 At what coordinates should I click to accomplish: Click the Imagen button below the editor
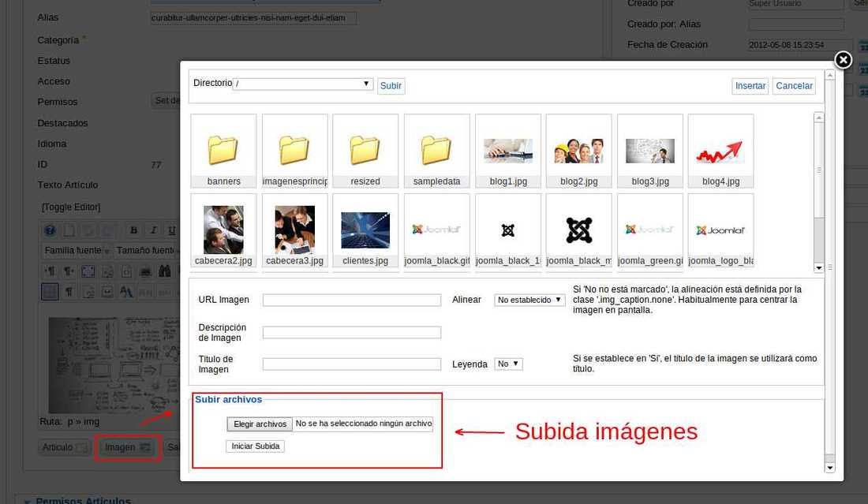(128, 447)
